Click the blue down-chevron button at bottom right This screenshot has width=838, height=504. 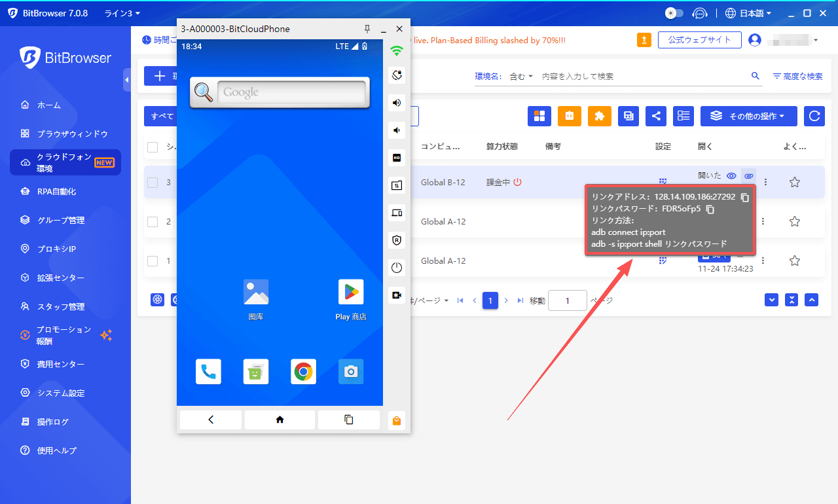[773, 300]
